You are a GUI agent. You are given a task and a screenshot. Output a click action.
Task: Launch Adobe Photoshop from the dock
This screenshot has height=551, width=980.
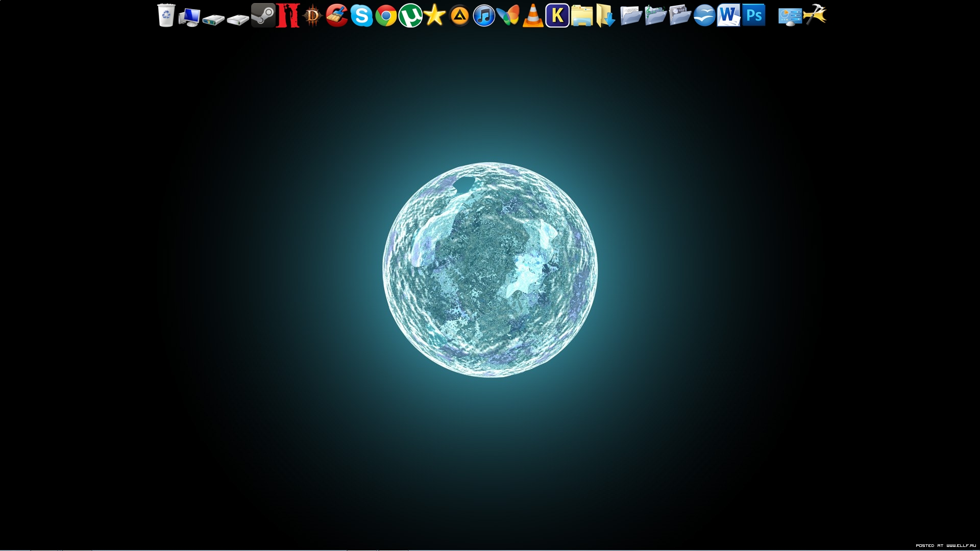[754, 15]
